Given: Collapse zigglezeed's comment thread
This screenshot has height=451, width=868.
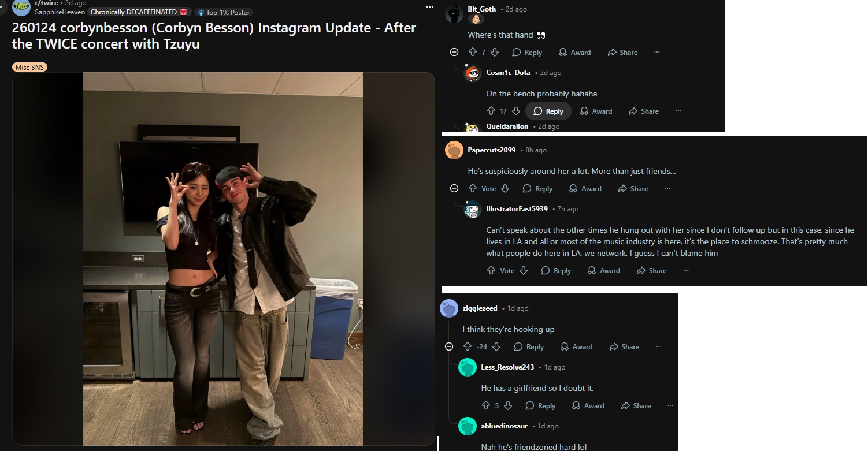Looking at the screenshot, I should (449, 346).
